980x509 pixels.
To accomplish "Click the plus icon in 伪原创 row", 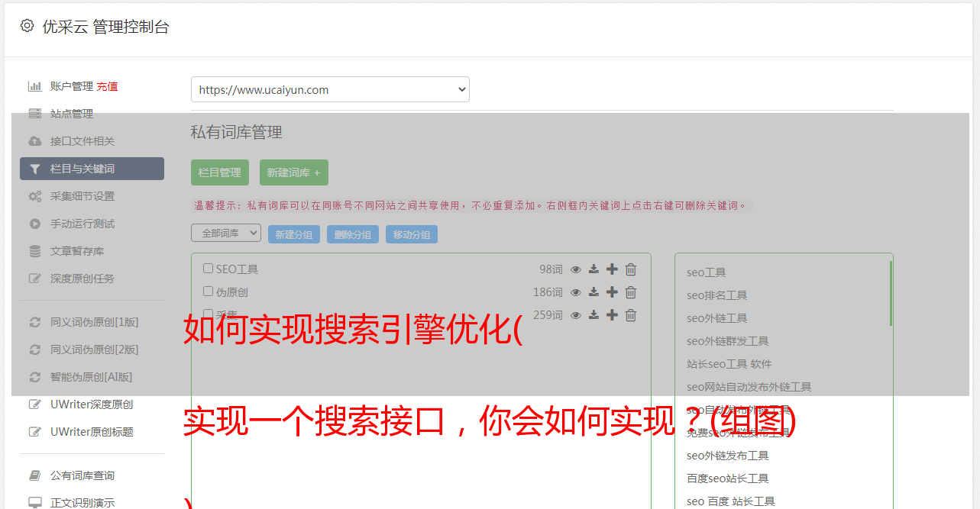I will click(x=612, y=292).
